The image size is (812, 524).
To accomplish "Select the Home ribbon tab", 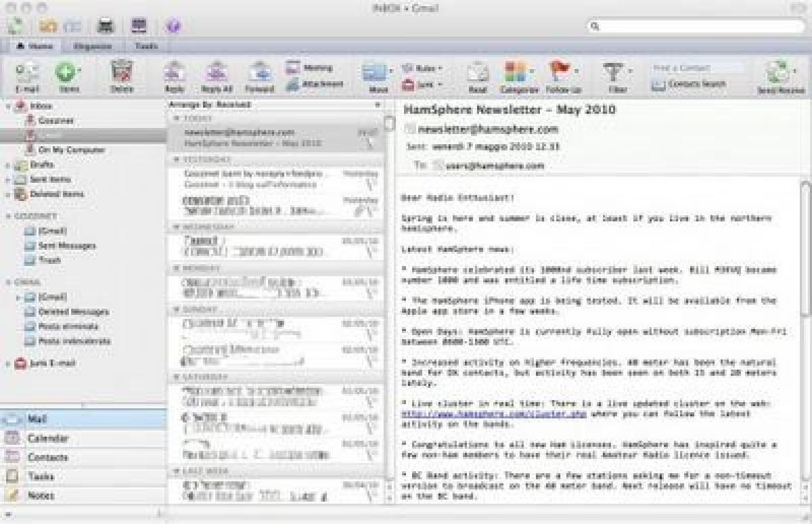I will coord(34,46).
